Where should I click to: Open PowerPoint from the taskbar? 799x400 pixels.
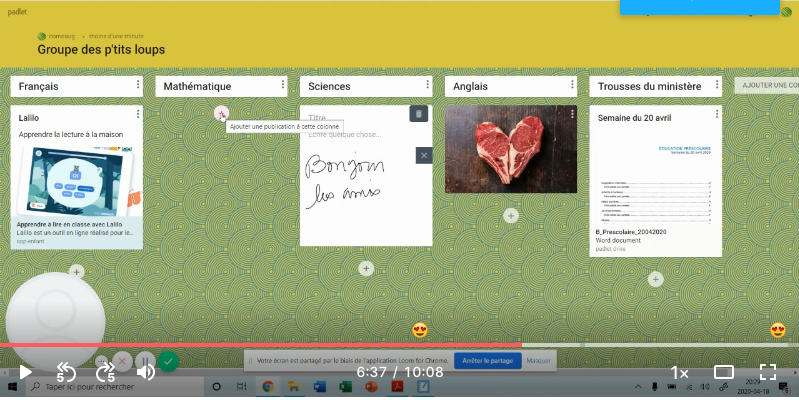point(371,387)
